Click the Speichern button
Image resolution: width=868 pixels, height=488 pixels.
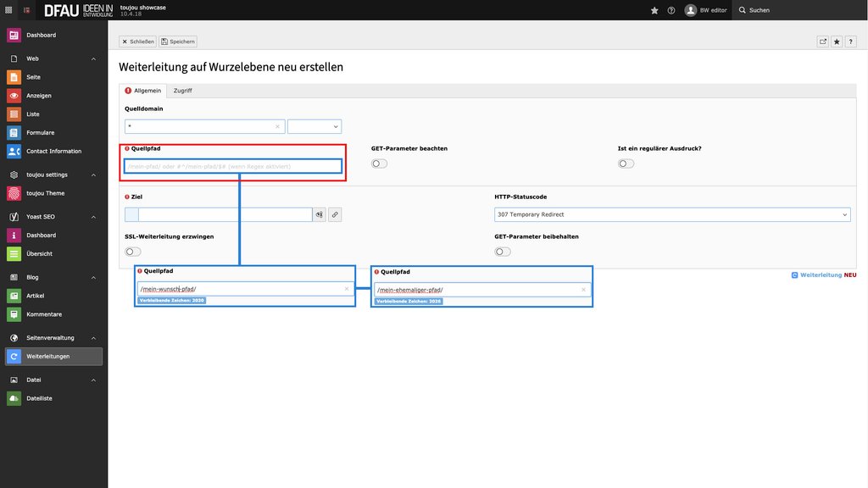tap(178, 42)
